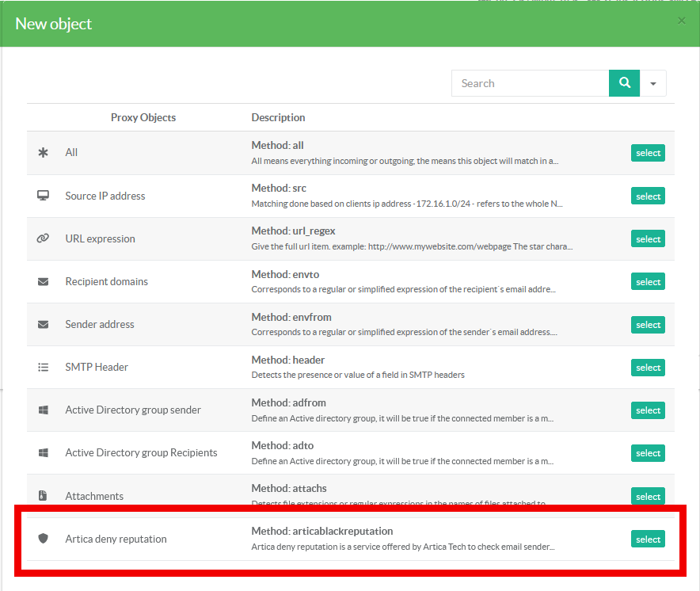Select the Source IP address object

pyautogui.click(x=648, y=196)
